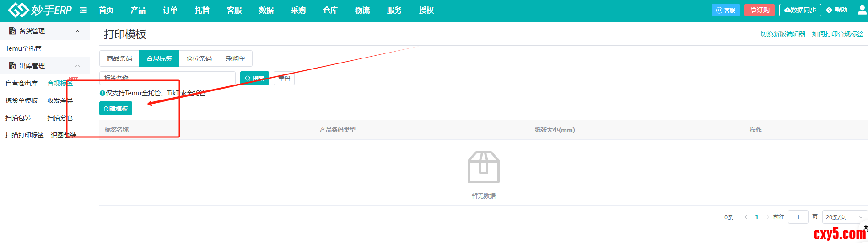Click the 操作 column header
Viewport: 868px width, 243px height.
[756, 130]
